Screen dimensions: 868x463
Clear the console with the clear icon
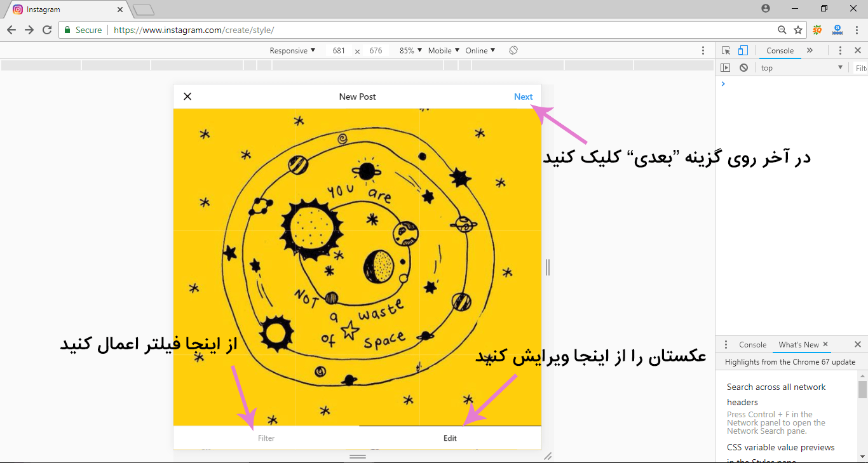(x=743, y=68)
